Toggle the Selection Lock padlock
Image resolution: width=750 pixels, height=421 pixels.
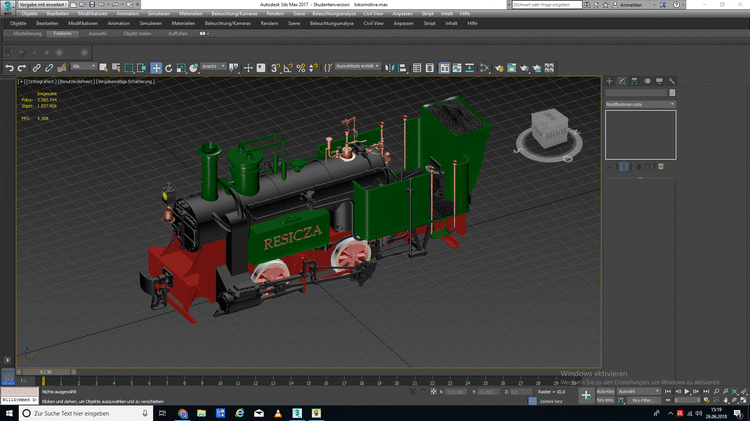coord(423,392)
